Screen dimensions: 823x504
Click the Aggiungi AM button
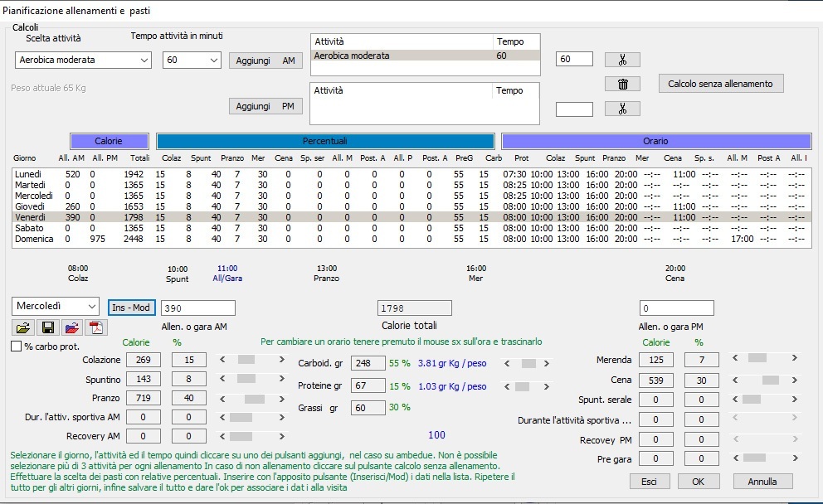pos(265,61)
